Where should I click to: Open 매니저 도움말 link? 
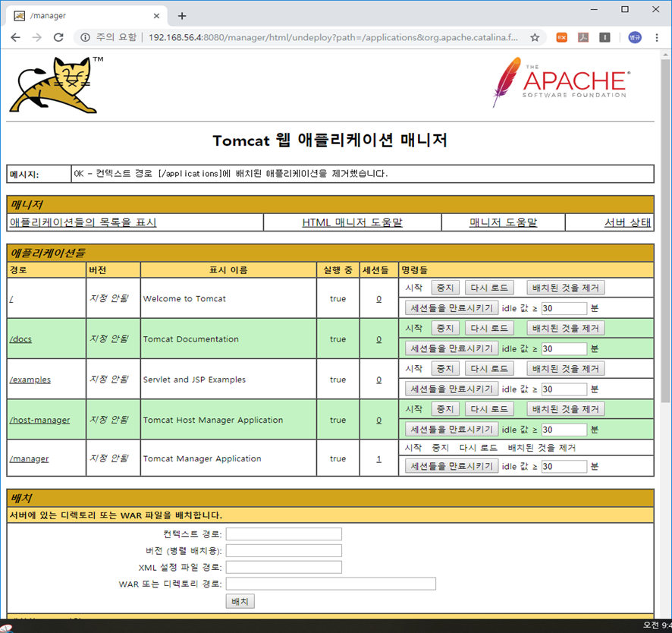point(503,222)
